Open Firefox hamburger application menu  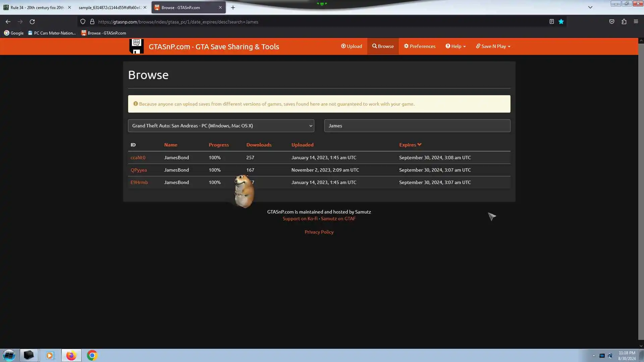pyautogui.click(x=636, y=22)
